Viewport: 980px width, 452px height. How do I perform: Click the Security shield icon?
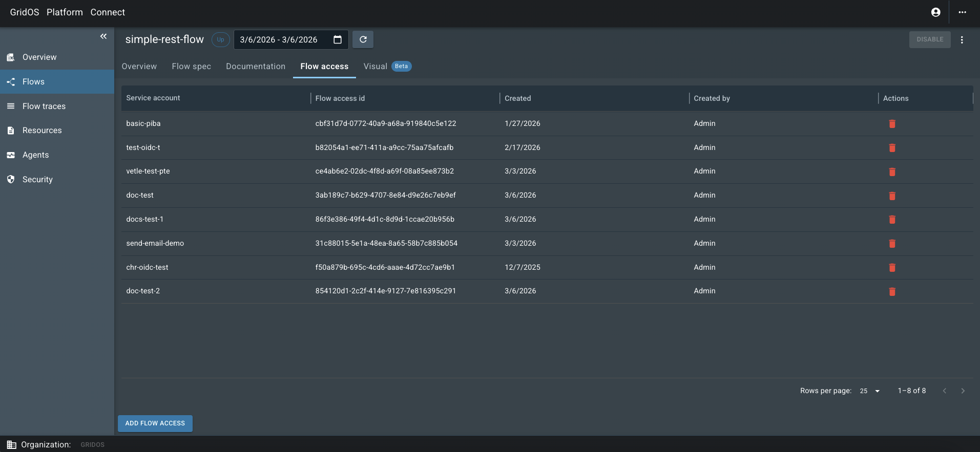11,179
